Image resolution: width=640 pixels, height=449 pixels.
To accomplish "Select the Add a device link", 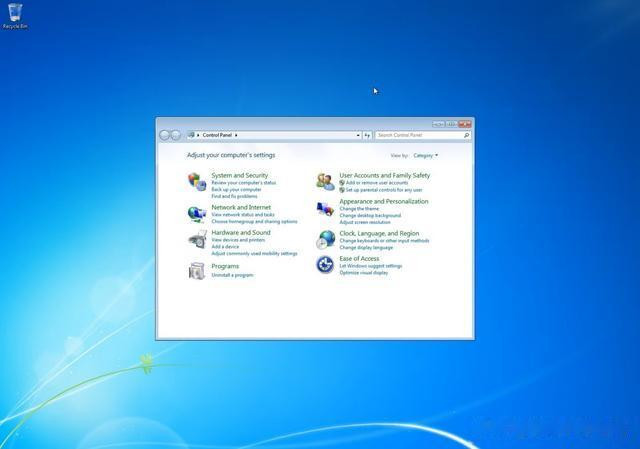I will tap(225, 247).
